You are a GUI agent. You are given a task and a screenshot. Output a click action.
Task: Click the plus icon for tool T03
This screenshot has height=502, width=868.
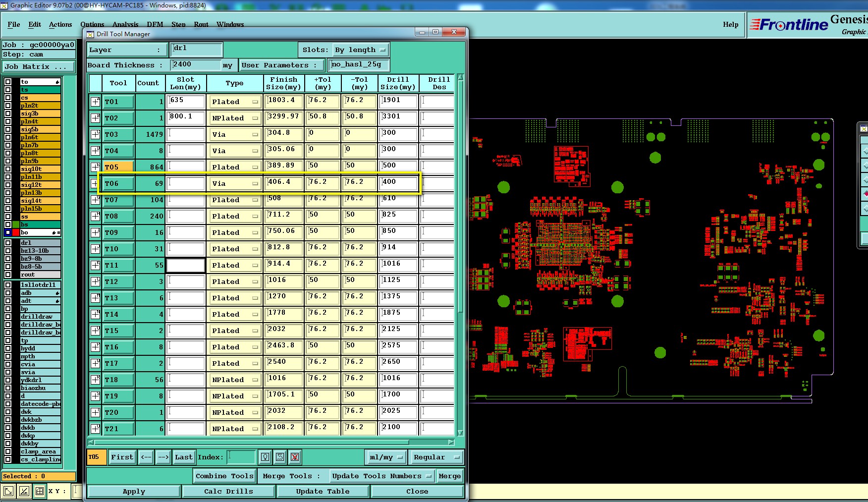(x=95, y=134)
